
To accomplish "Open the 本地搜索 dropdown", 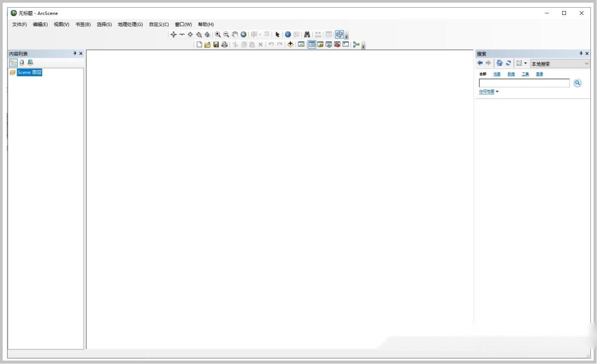I will point(586,64).
